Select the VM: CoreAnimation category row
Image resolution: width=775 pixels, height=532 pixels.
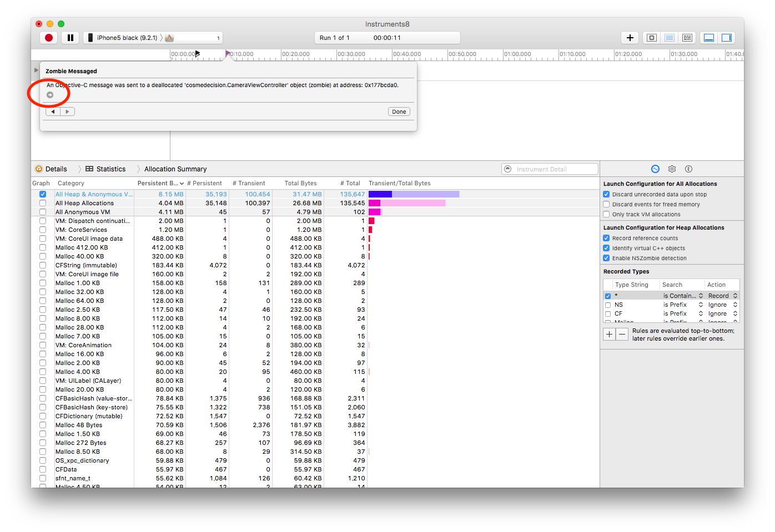click(315, 345)
